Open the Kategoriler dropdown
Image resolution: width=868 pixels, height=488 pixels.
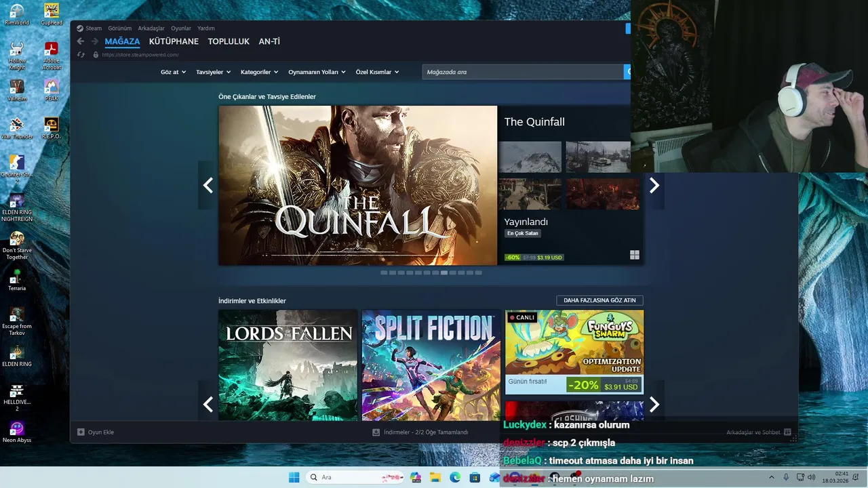point(260,72)
